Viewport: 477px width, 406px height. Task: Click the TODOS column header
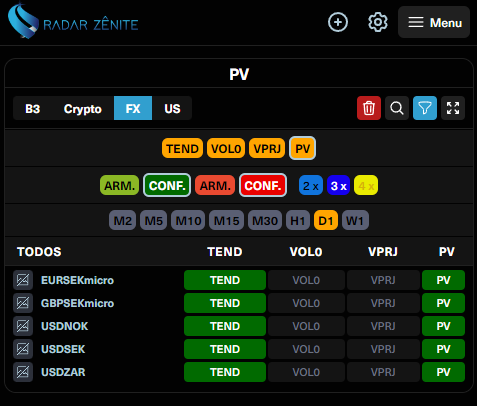tap(39, 252)
